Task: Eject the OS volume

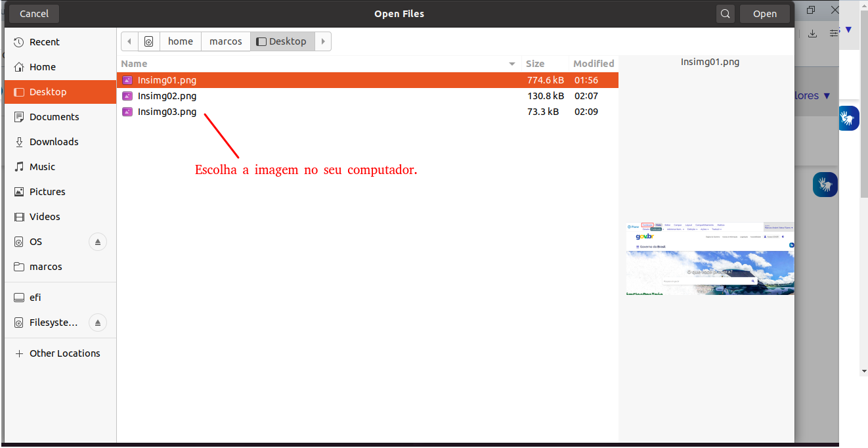Action: [97, 242]
